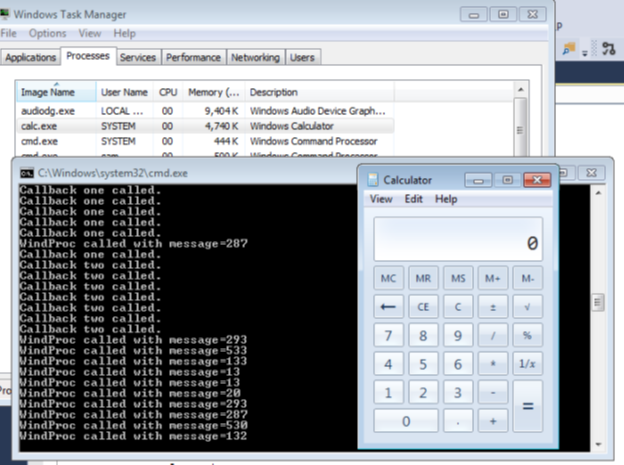Click the plus-minus sign key

(493, 307)
